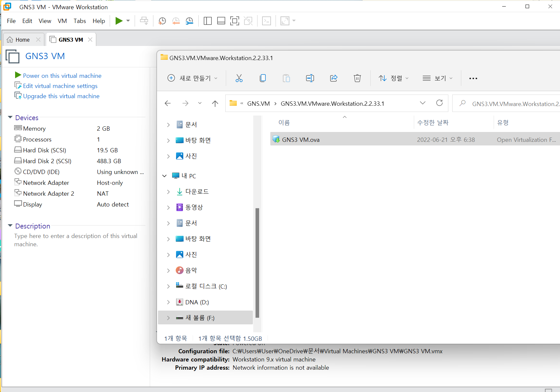Select Hard Disk 2 (SCSI) device
Screen dimensions: 560x392
point(79,161)
